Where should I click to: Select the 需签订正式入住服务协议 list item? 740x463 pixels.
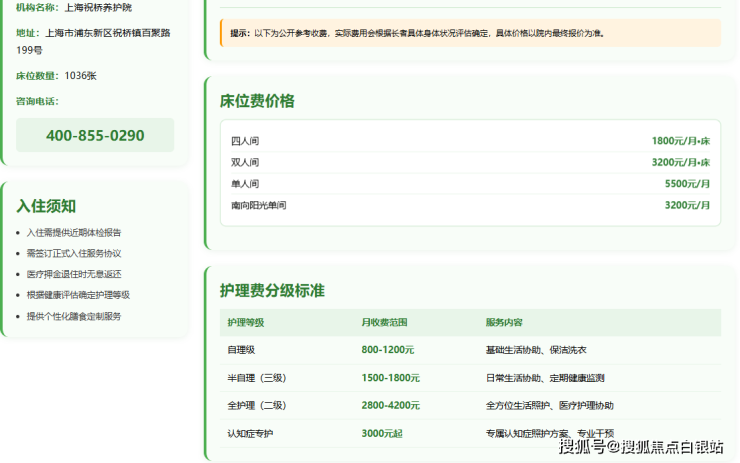(x=74, y=253)
